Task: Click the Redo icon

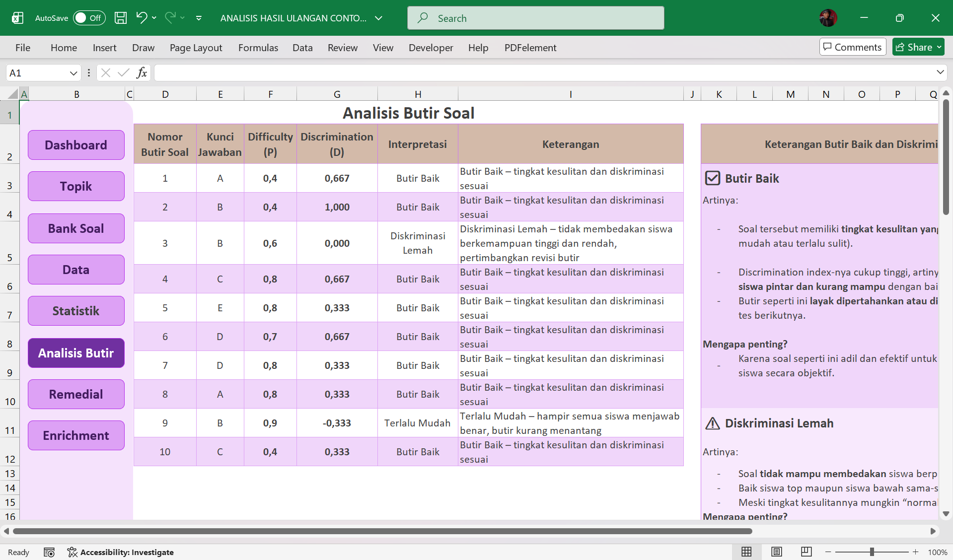Action: coord(170,18)
